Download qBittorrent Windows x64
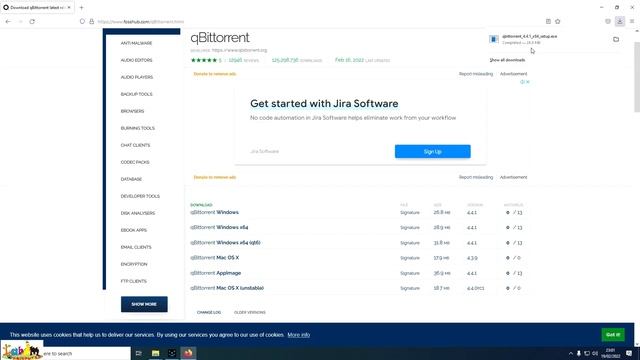640x360 pixels. tap(219, 227)
